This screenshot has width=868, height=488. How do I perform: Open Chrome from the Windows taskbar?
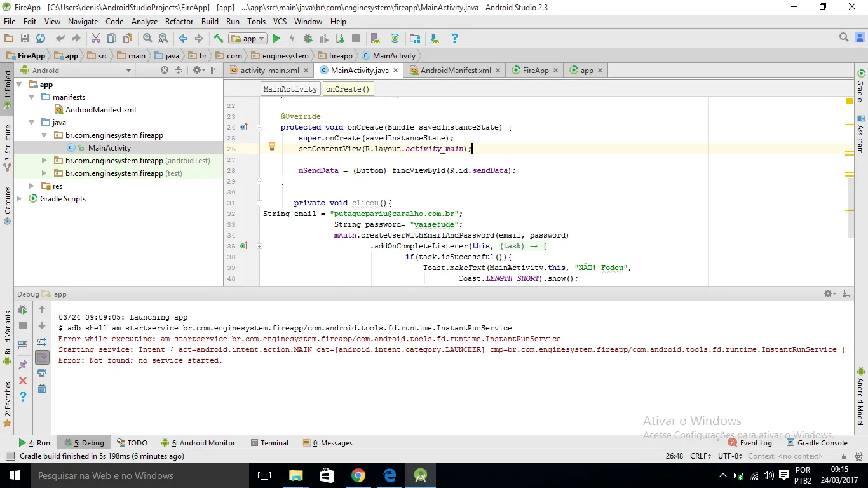[358, 475]
